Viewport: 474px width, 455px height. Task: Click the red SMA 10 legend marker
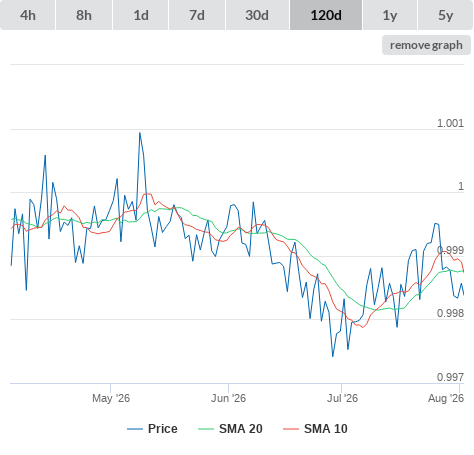point(291,429)
